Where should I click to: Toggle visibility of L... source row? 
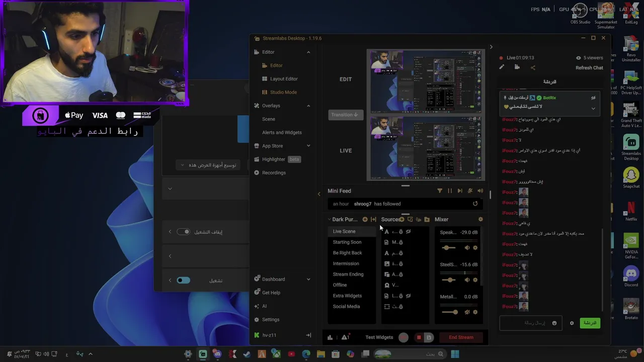(408, 296)
